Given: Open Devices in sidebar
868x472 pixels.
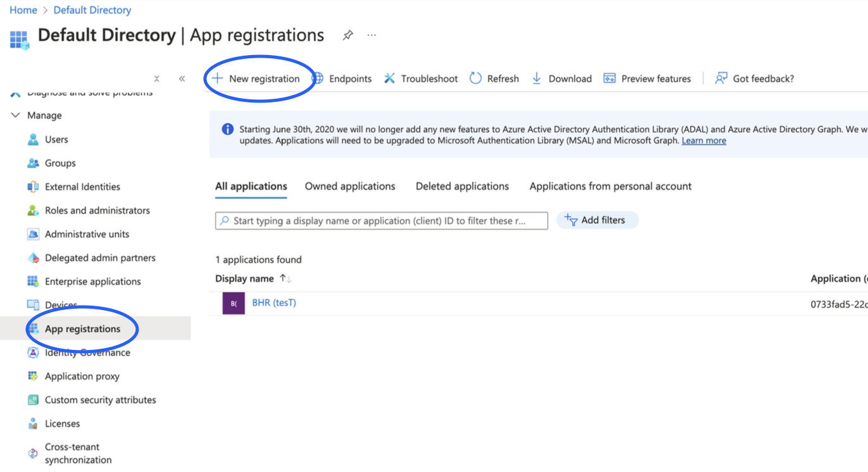Looking at the screenshot, I should [61, 305].
